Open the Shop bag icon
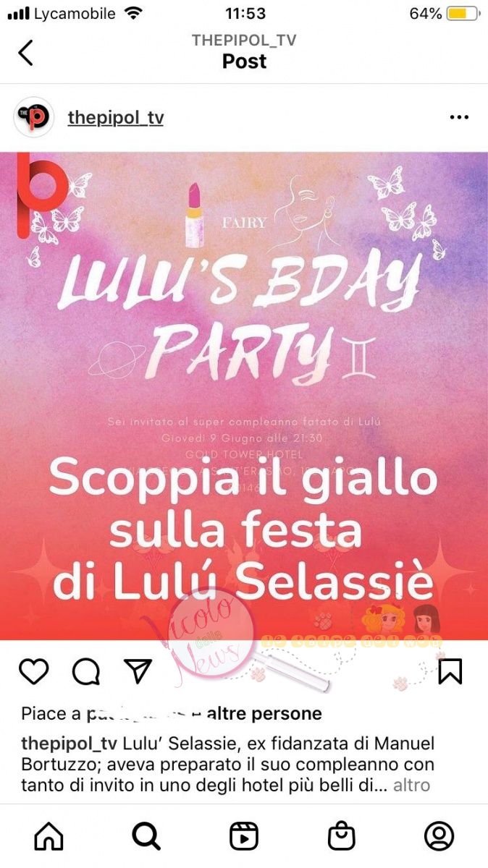 click(341, 836)
